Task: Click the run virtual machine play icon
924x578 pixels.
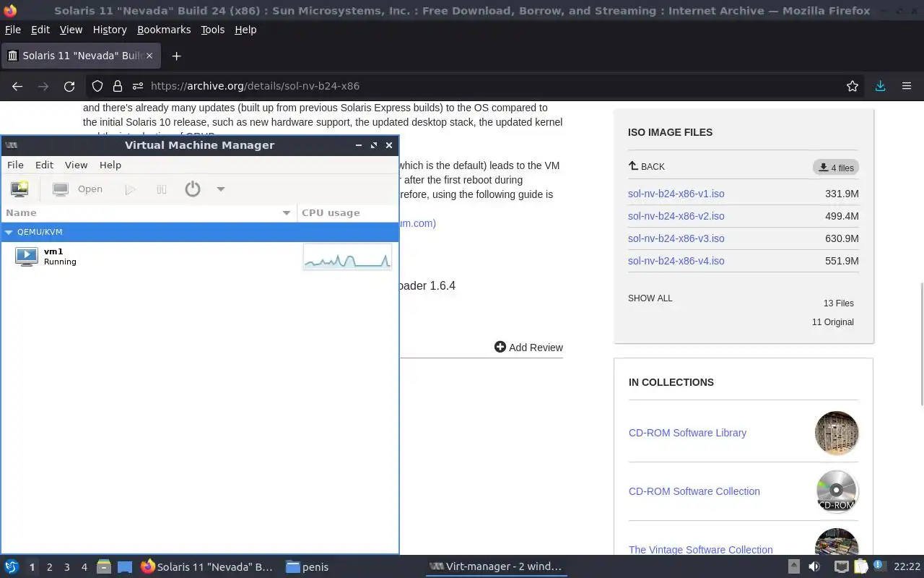Action: click(130, 189)
